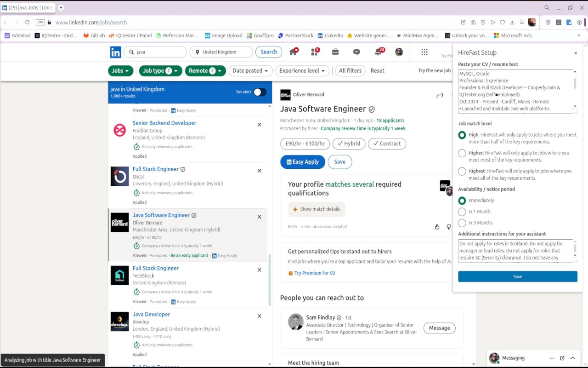
Task: Message Sam Findlay
Action: tap(440, 328)
